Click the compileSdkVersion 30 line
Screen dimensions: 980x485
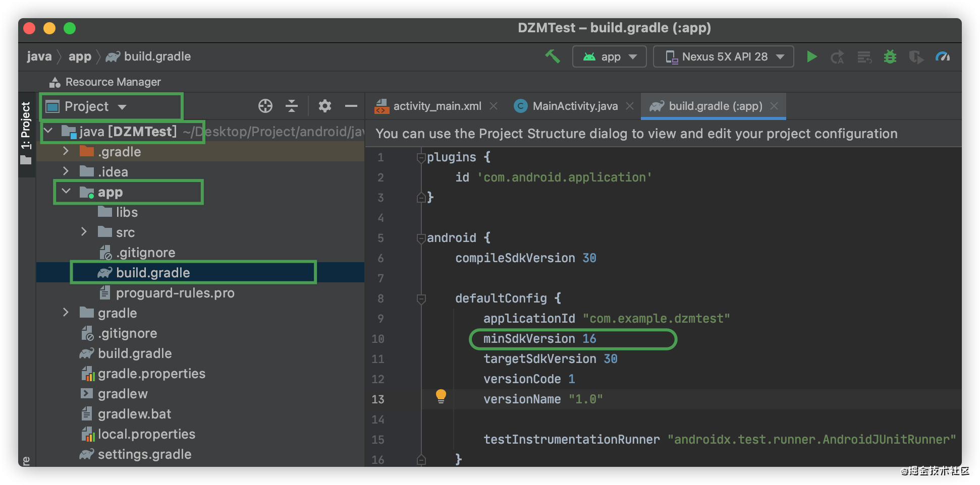pyautogui.click(x=525, y=258)
